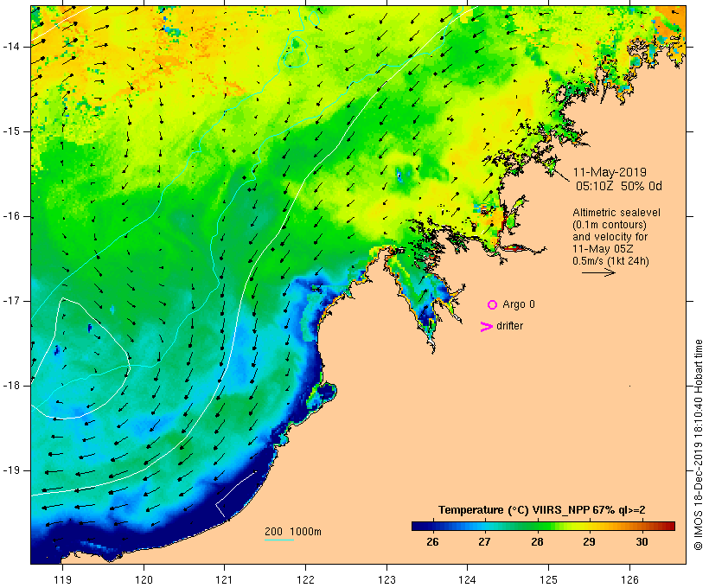
Task: Click latitude label -18
Action: 11,386
